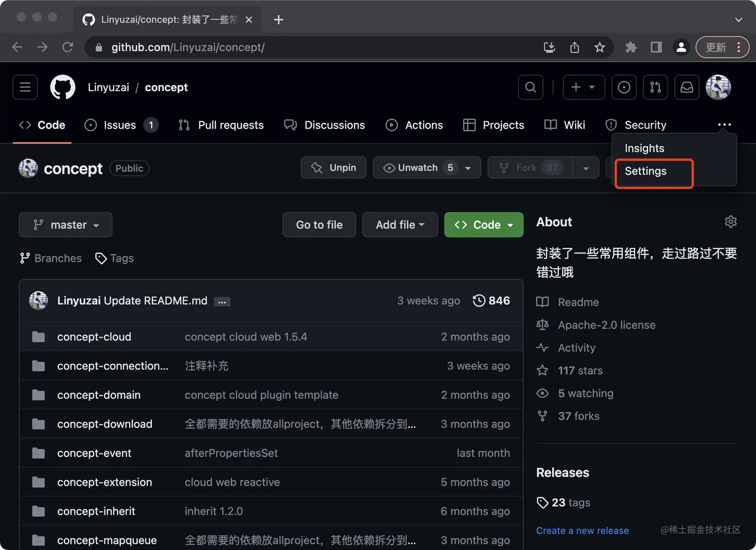Screen dimensions: 756x550
Task: Open the Discussions tab
Action: coord(324,125)
